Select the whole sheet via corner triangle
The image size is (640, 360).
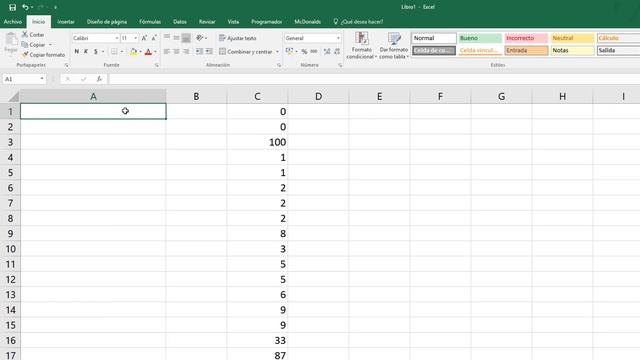13,97
